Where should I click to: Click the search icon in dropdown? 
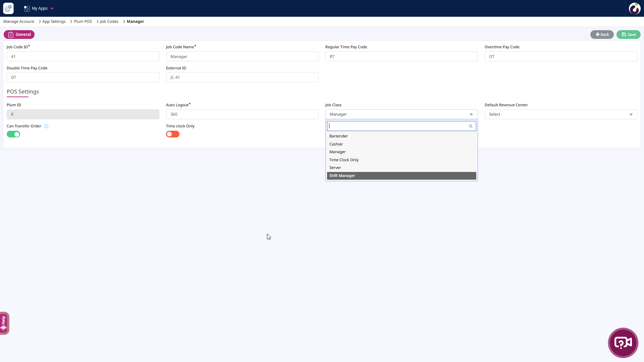(x=471, y=126)
